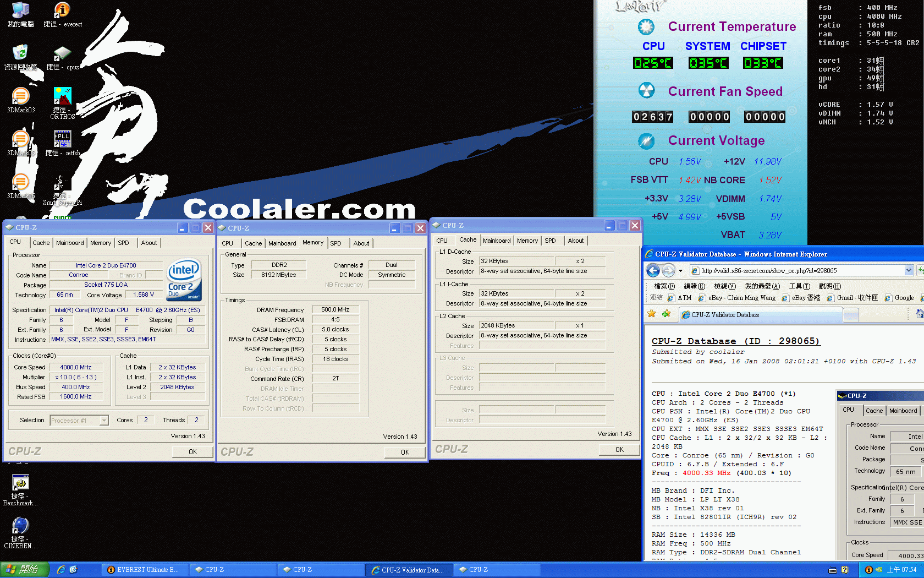
Task: Open the IE Help menu (說明)
Action: coord(830,286)
